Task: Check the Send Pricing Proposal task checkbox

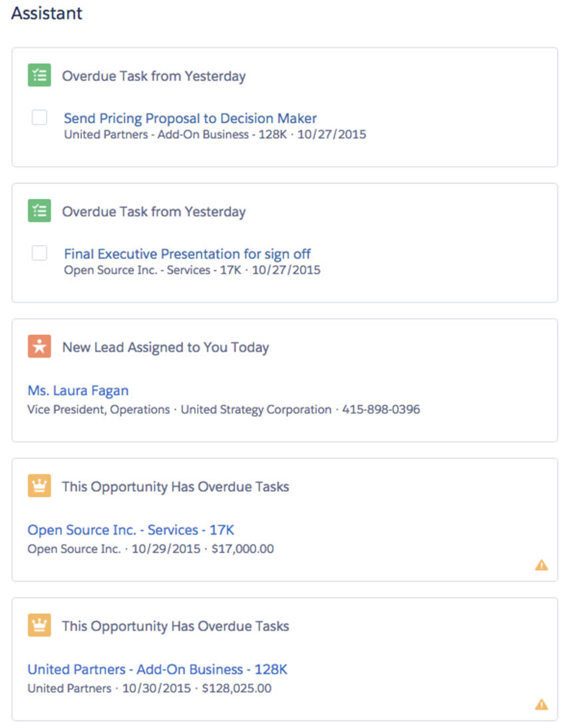Action: click(40, 118)
